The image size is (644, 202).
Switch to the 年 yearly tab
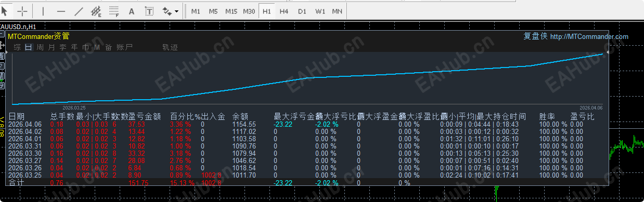pyautogui.click(x=74, y=47)
